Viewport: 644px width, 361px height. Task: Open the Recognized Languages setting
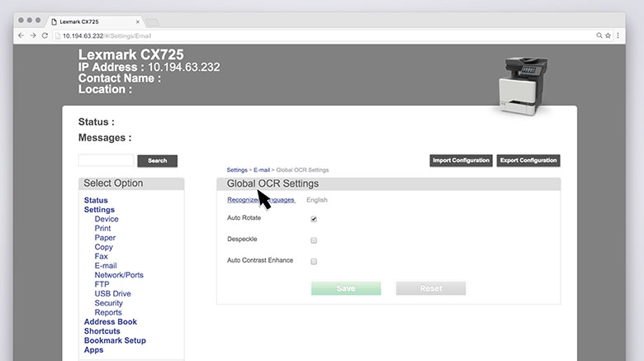pos(261,200)
